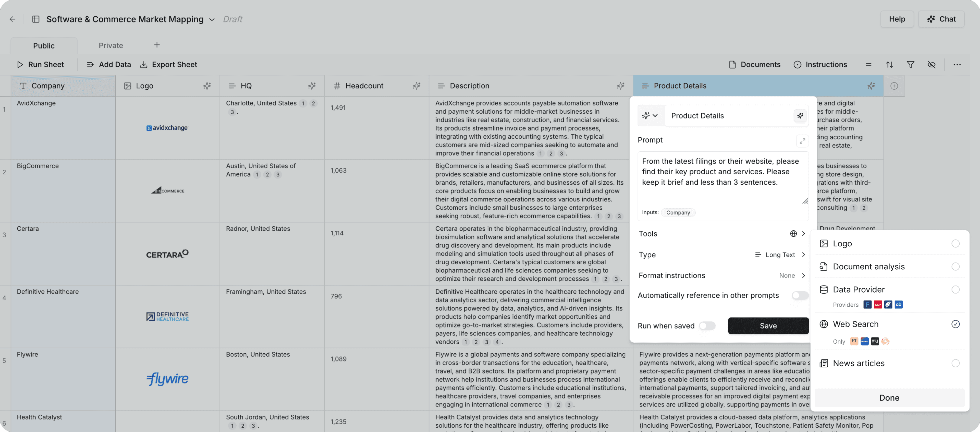Switch to the Private tab
This screenshot has width=980, height=432.
(111, 46)
